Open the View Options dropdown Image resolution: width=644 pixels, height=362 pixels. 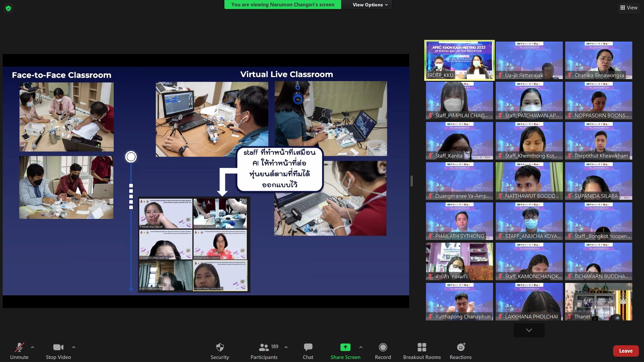(370, 5)
